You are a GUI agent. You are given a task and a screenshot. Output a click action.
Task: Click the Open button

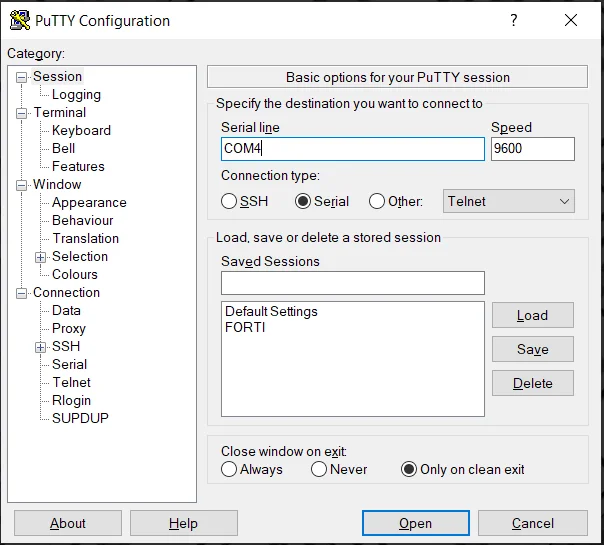click(416, 523)
